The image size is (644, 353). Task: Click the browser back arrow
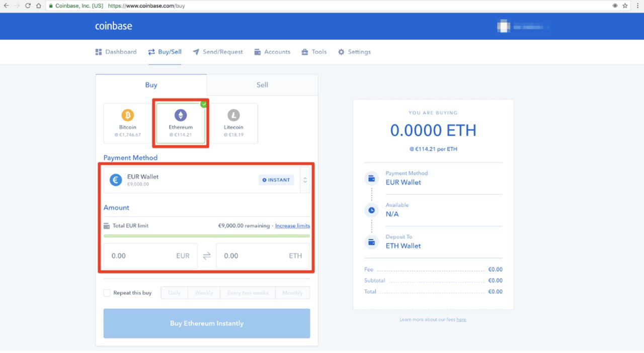pos(6,6)
